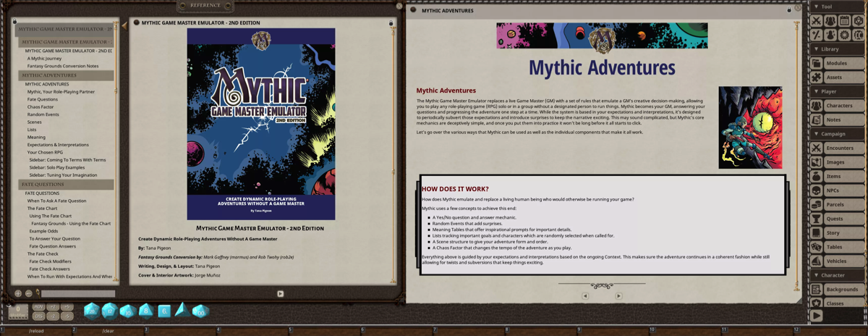Open the effects tool icon with person silhouette
Image resolution: width=868 pixels, height=336 pixels.
tap(830, 35)
